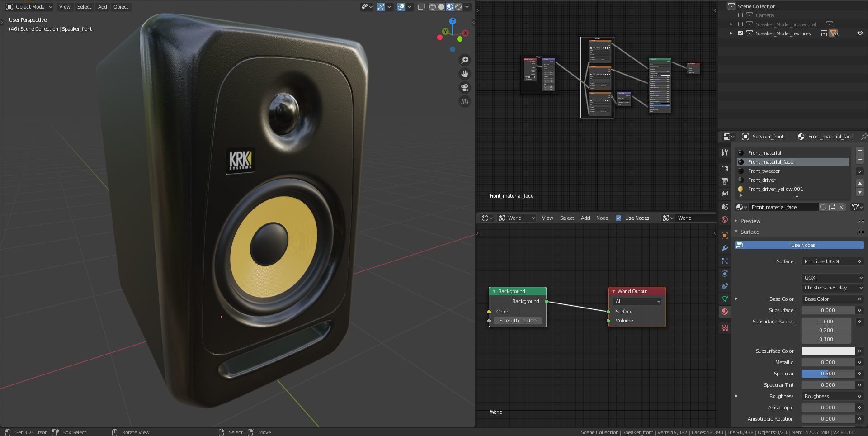Click the hand pan view icon
Screen dimensions: 868x436
[x=465, y=74]
